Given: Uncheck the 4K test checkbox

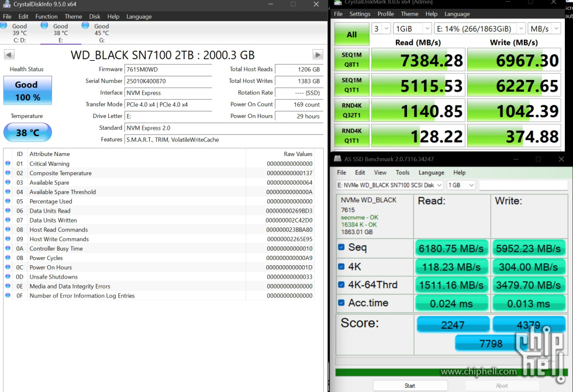Looking at the screenshot, I should [341, 266].
